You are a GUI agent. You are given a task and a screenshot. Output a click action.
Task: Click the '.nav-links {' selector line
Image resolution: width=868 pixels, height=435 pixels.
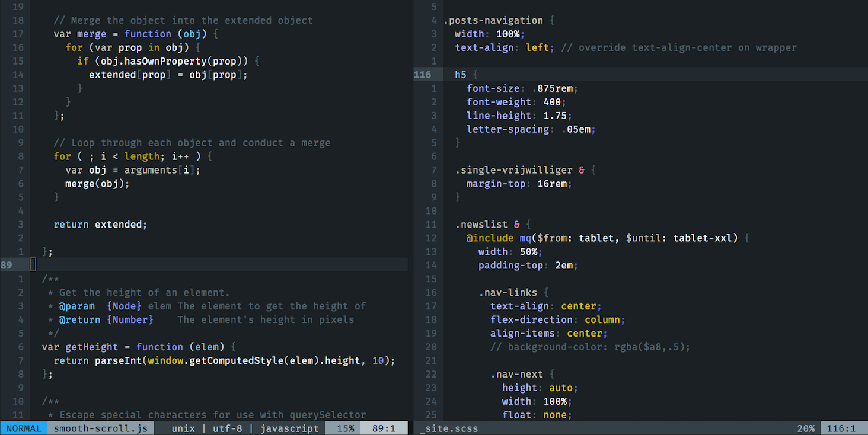(514, 292)
